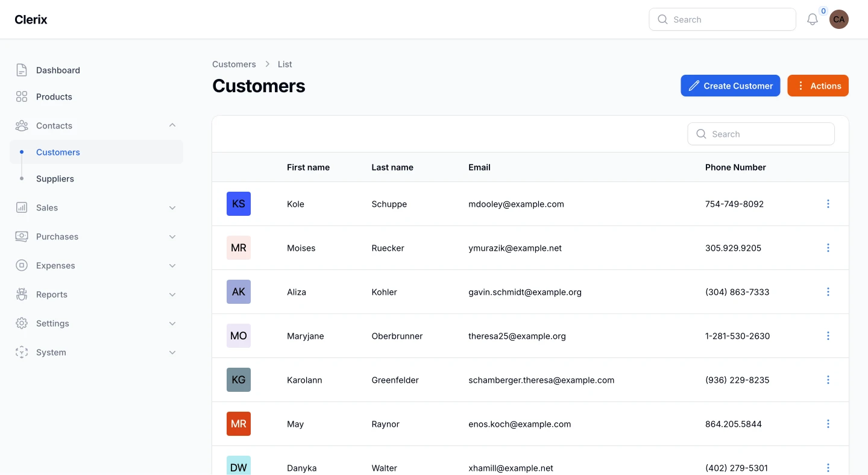Open the Reports menu label
This screenshot has width=868, height=475.
(x=52, y=294)
